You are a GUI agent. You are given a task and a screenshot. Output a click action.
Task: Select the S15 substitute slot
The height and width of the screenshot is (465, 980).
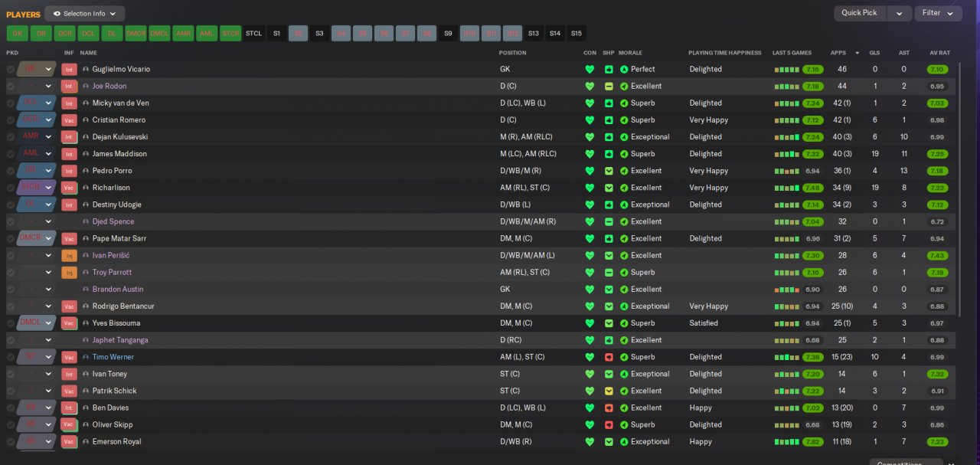point(577,34)
